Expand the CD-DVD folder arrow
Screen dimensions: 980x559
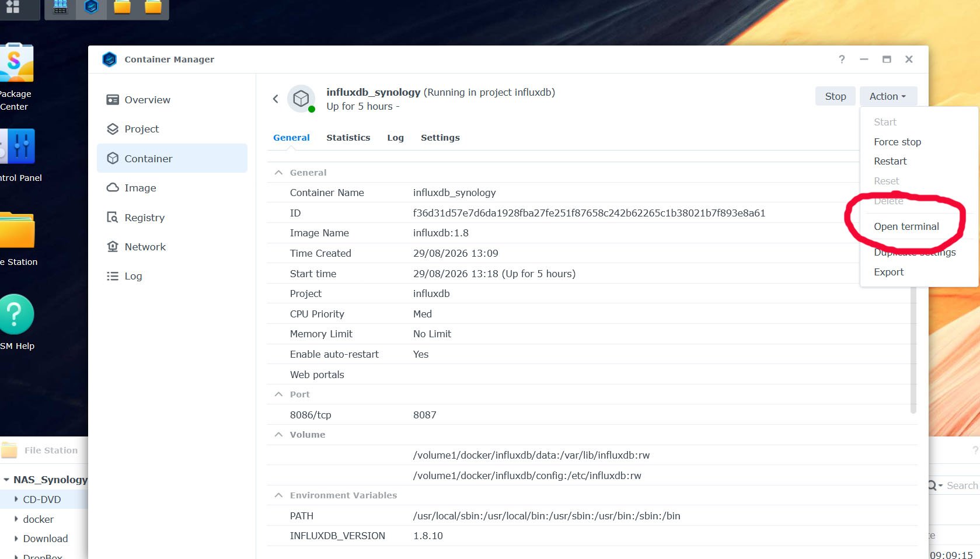tap(16, 499)
